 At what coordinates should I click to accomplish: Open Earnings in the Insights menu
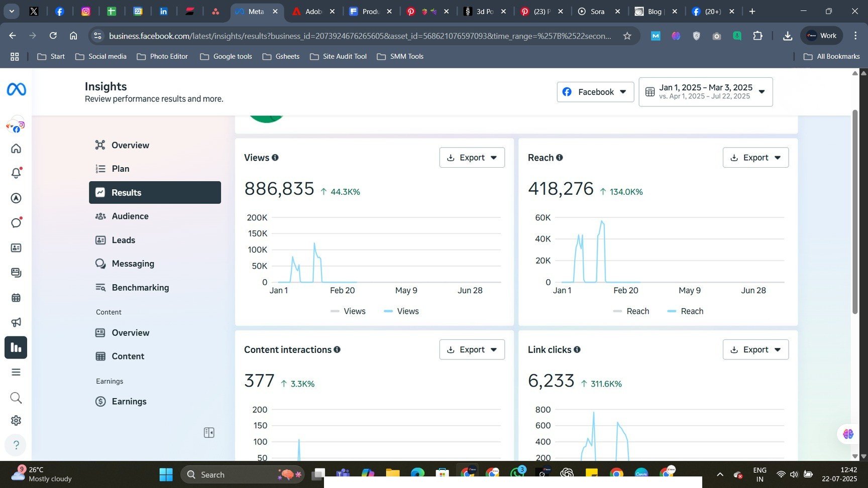click(x=155, y=401)
